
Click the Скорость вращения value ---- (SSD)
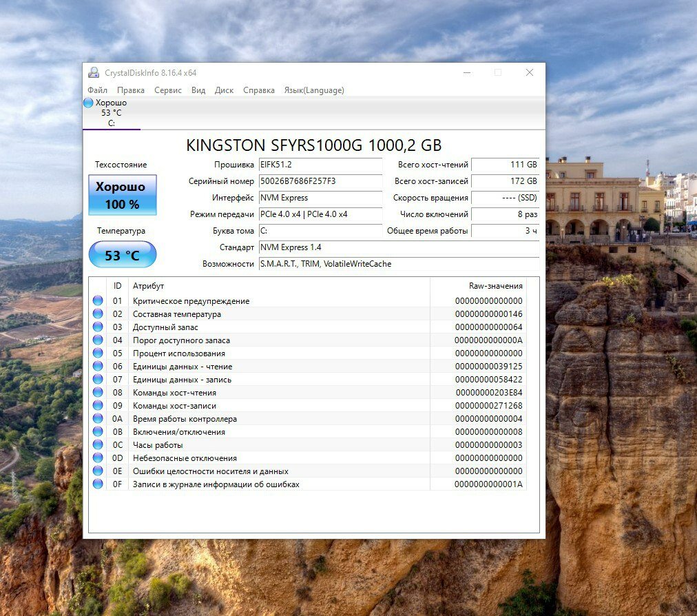click(x=506, y=198)
